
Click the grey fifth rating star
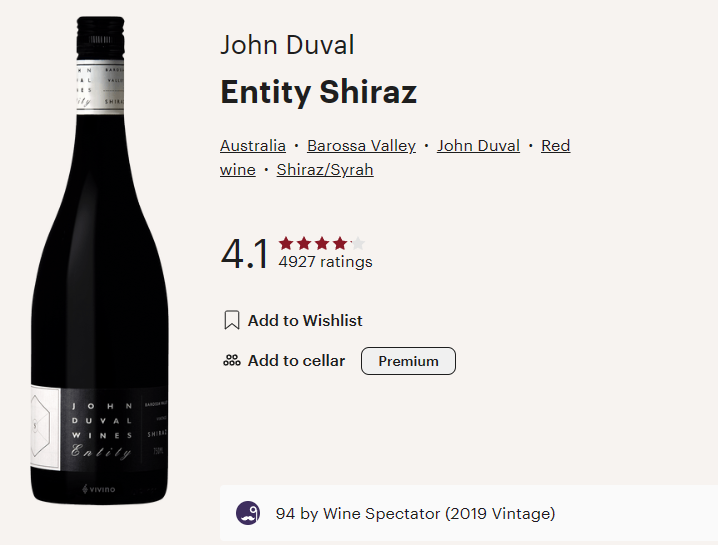point(358,243)
